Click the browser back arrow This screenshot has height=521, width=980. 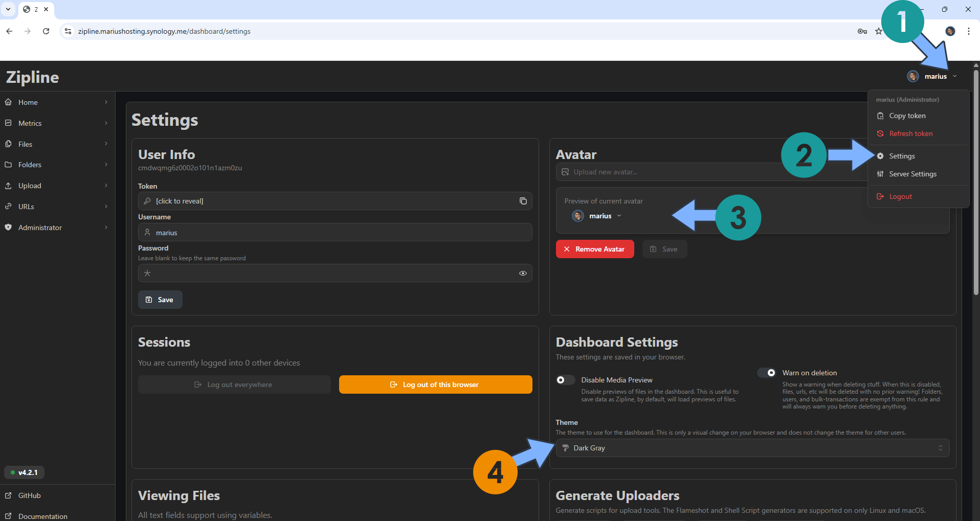tap(9, 31)
